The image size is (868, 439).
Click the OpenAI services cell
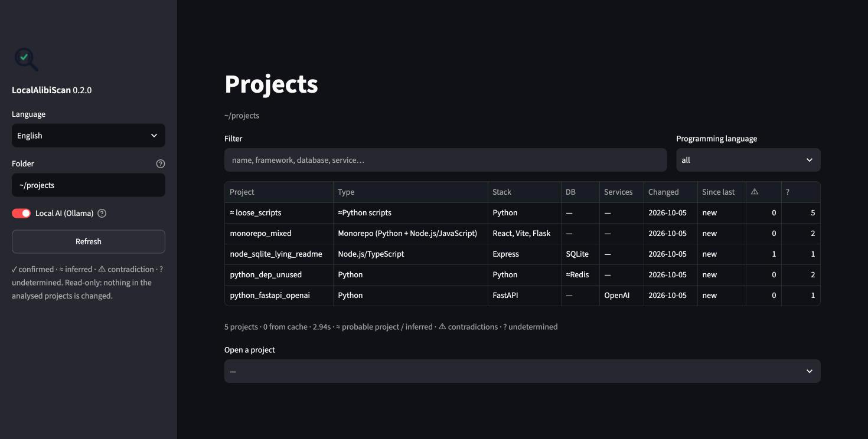621,296
